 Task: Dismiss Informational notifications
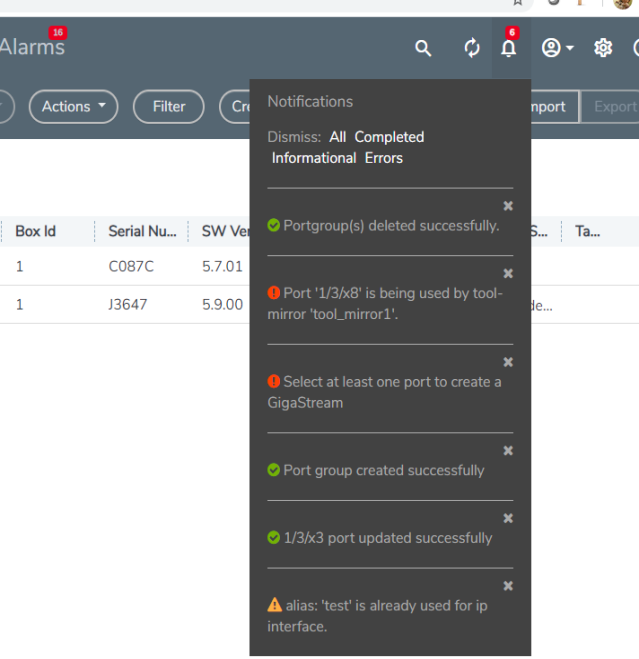tap(314, 158)
